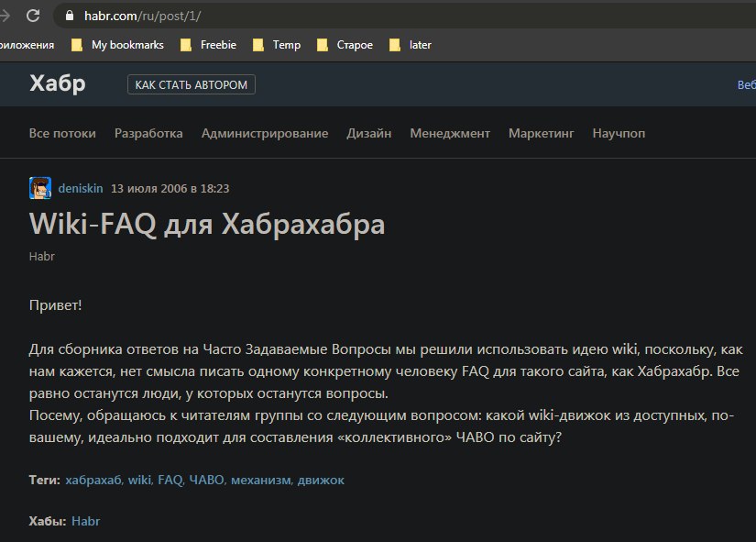
Task: Open the Администрирование flow
Action: (265, 133)
